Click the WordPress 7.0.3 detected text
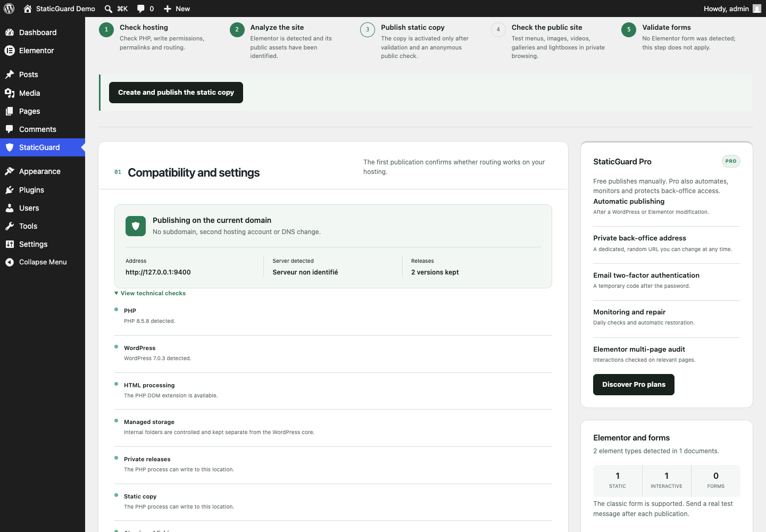Image resolution: width=766 pixels, height=532 pixels. (157, 359)
